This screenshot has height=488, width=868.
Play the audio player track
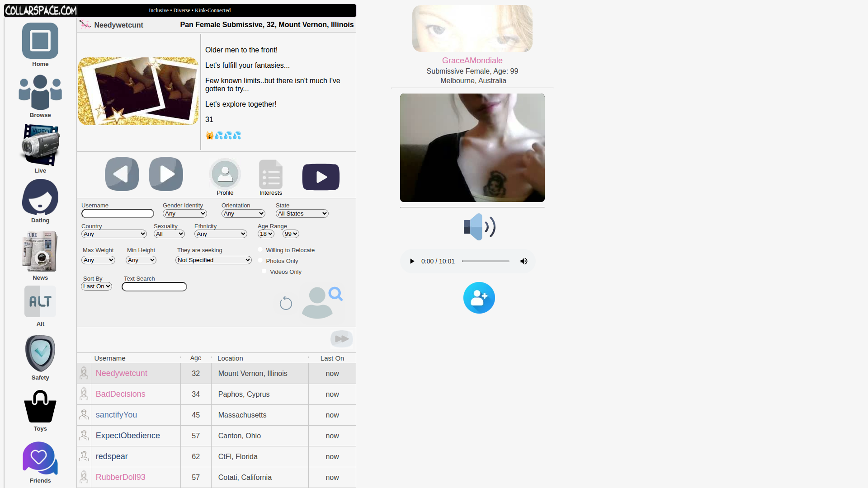coord(412,261)
